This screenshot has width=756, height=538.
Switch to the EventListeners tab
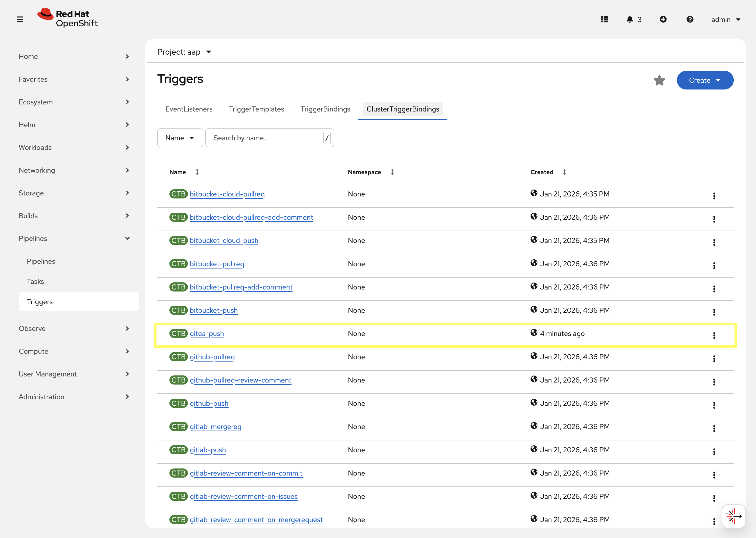tap(189, 109)
